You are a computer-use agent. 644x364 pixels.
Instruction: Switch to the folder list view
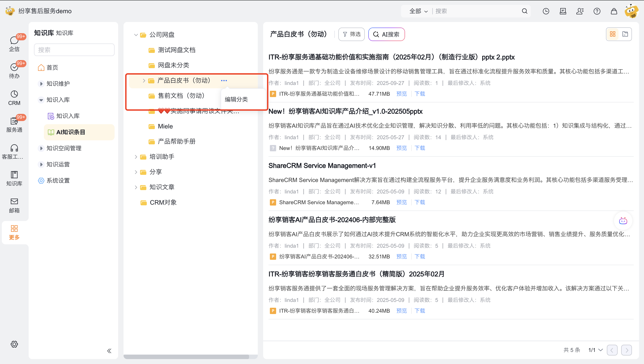coord(625,34)
